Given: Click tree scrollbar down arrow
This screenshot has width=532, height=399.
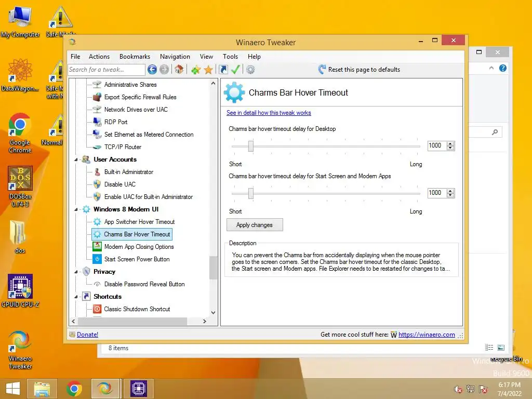Looking at the screenshot, I should (x=214, y=312).
